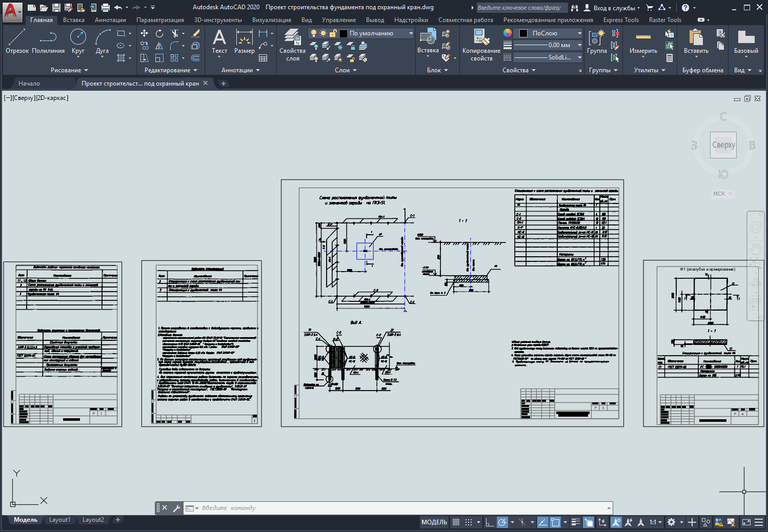This screenshot has width=768, height=532.
Task: Click the keyword search field
Action: click(x=522, y=8)
